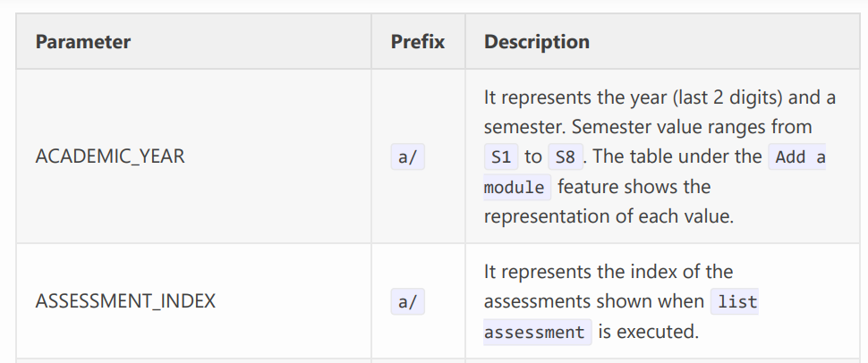Click the "Add a" code snippet
The image size is (868, 363).
pyautogui.click(x=800, y=157)
